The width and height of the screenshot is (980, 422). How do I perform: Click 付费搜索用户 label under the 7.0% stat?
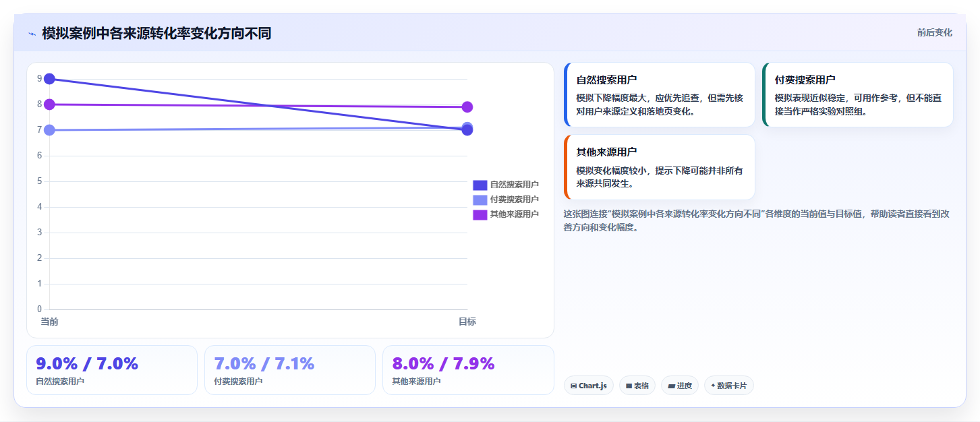(x=238, y=382)
